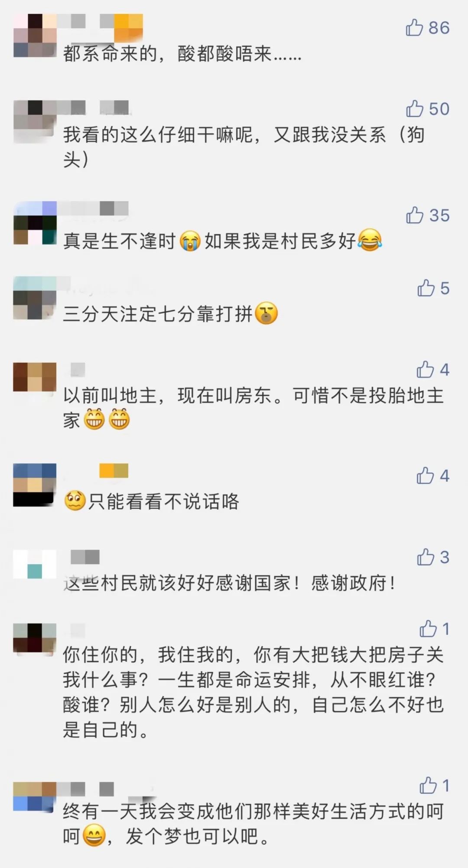
Task: Like the 生不逢时 comment with 35 likes
Action: click(x=414, y=215)
